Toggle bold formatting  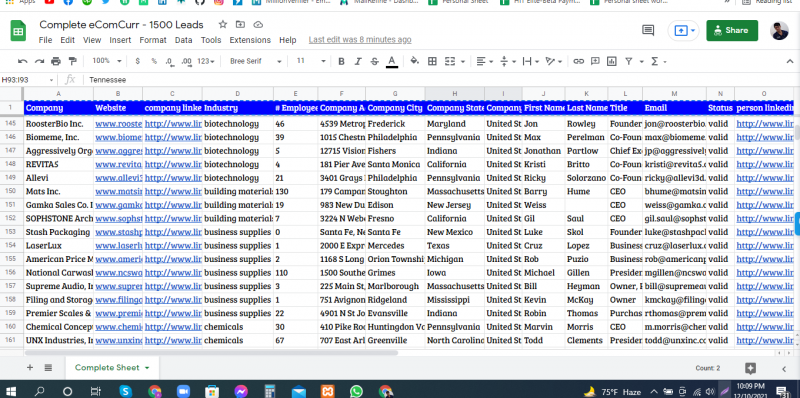tap(341, 61)
